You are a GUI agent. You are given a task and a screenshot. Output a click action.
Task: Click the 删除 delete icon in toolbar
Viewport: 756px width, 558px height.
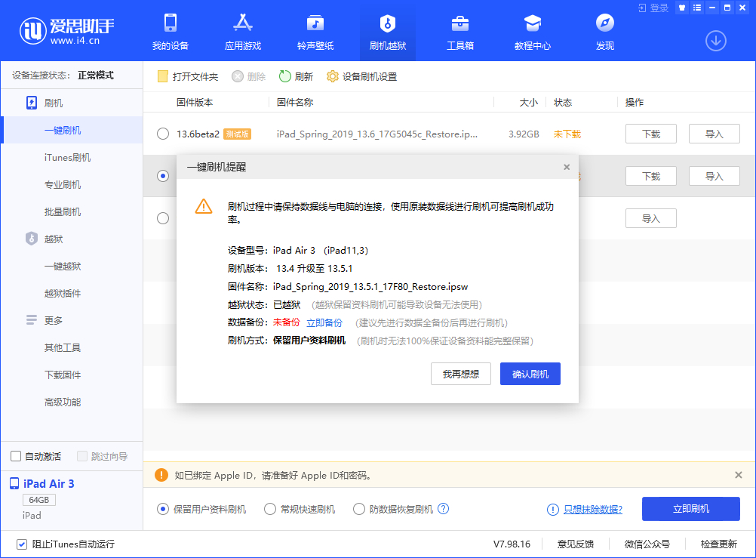click(x=237, y=76)
